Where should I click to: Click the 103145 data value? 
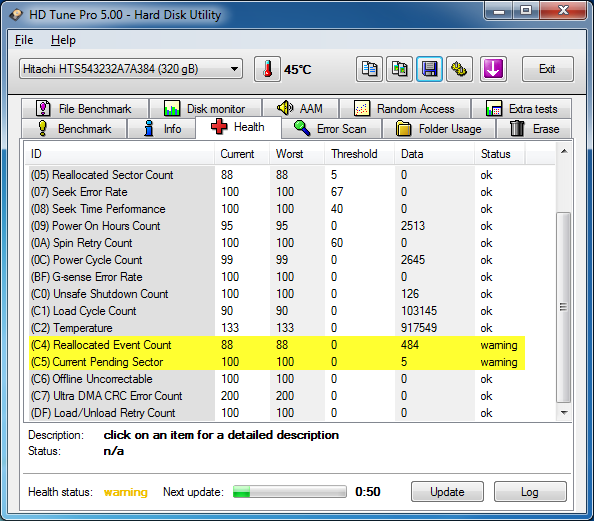click(419, 311)
